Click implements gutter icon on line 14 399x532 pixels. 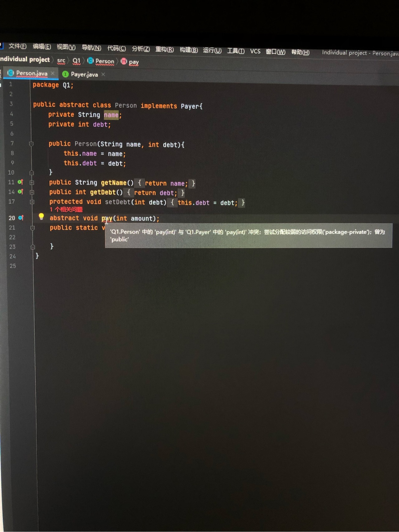point(21,192)
